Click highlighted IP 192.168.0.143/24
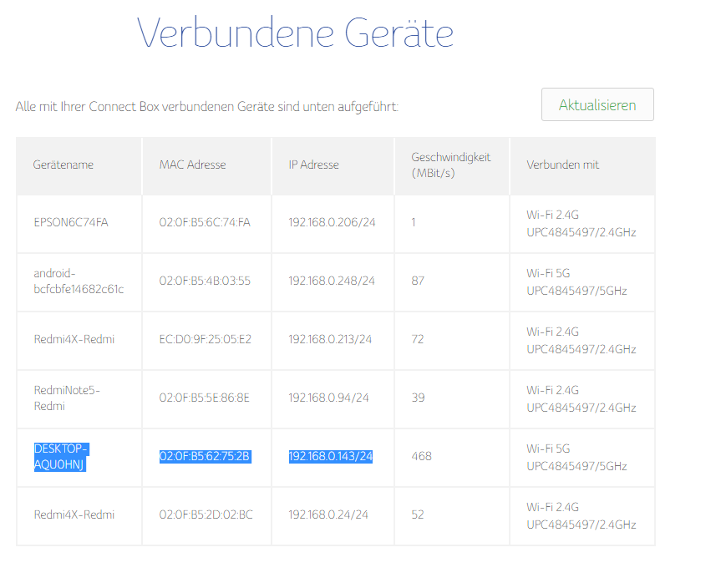Screen dimensions: 721x588 tap(331, 456)
